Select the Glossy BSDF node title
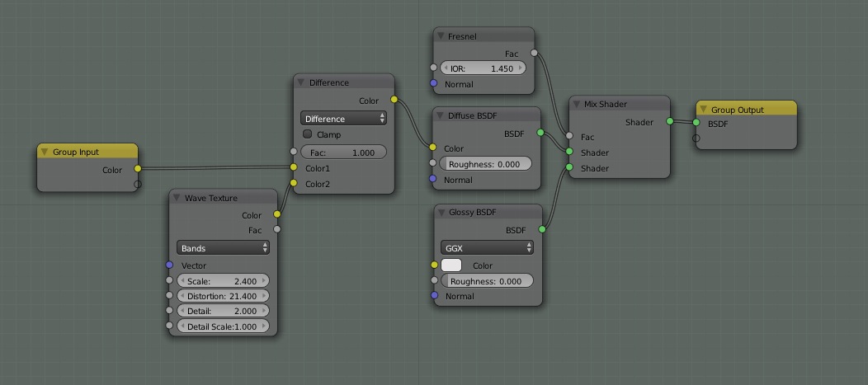Screen dimensions: 868x385 tap(474, 214)
